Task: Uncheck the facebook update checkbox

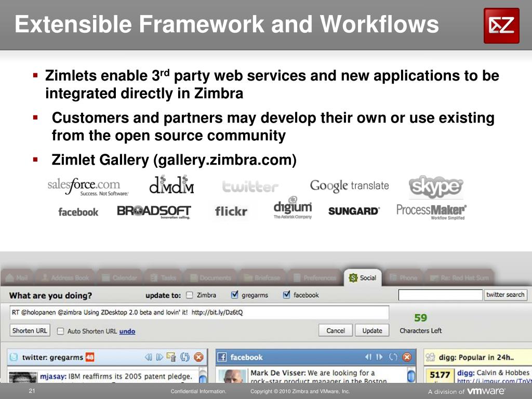Action: point(286,295)
